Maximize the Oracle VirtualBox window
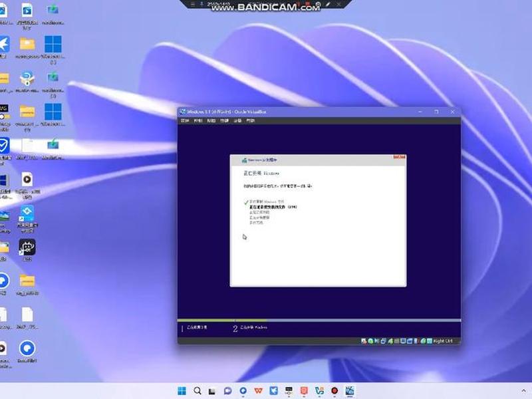Screen dimensions: 532x399 point(436,112)
